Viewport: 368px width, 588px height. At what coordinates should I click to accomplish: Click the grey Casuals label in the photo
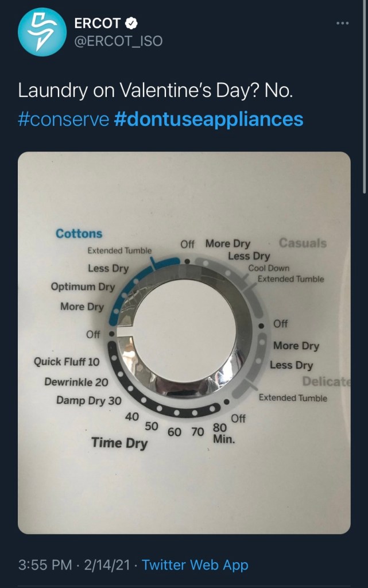coord(303,243)
